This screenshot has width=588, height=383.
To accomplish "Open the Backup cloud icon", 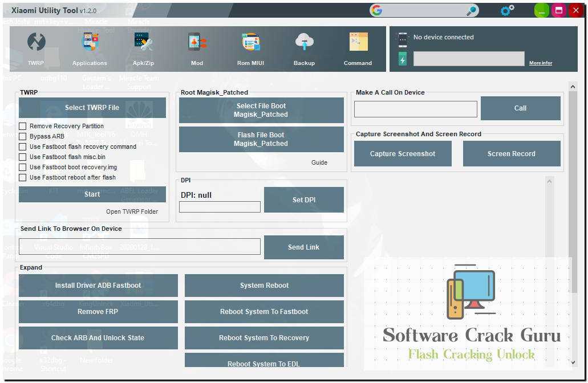I will point(304,42).
